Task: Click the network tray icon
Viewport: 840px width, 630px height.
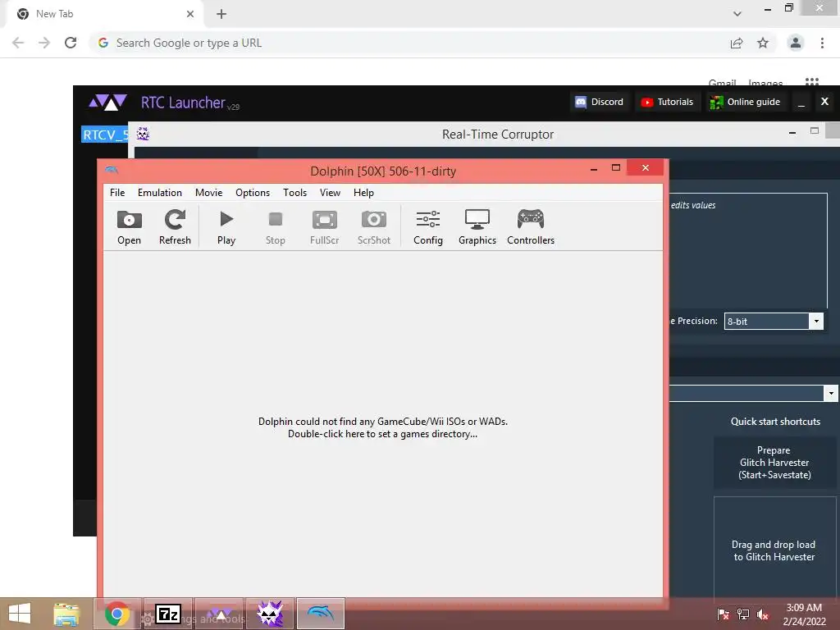Action: point(743,614)
